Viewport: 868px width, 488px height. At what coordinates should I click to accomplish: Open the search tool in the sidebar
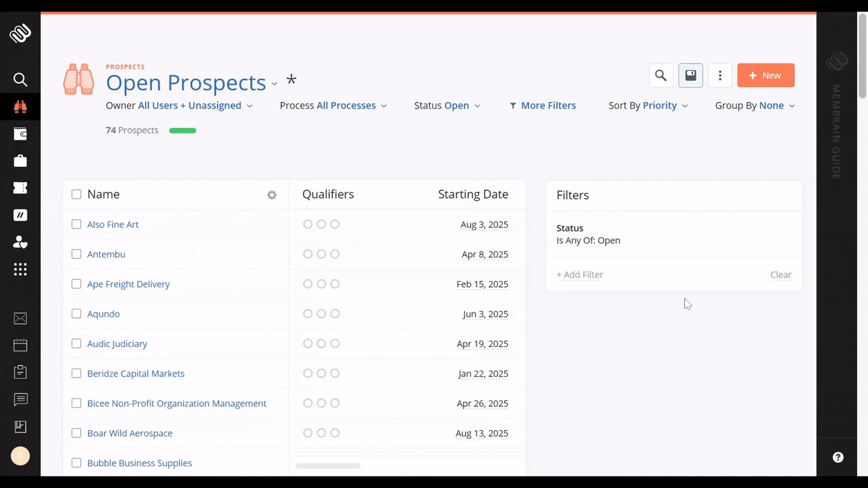[20, 80]
